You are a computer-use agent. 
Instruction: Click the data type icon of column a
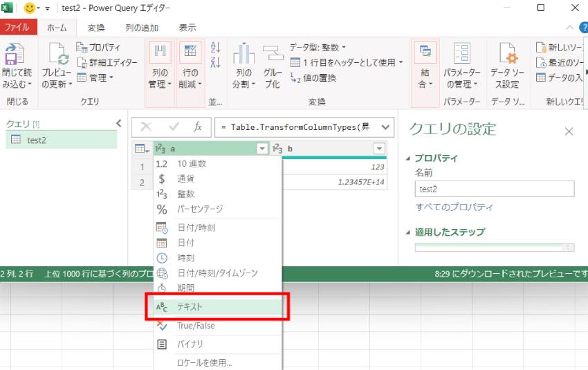point(160,149)
